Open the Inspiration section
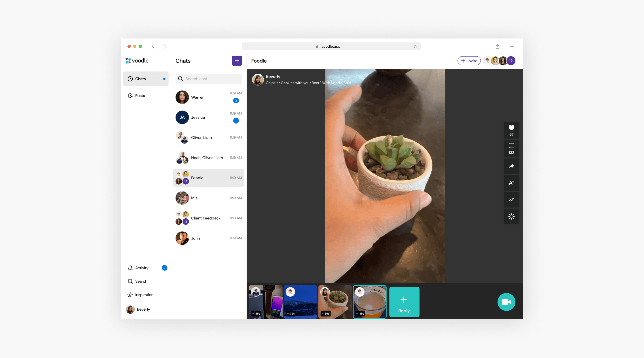644x358 pixels. [144, 294]
